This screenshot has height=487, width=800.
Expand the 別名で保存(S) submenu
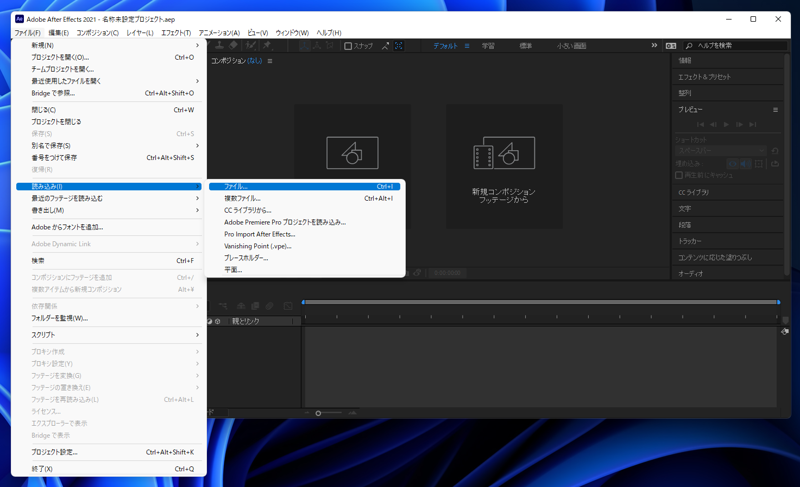[197, 146]
